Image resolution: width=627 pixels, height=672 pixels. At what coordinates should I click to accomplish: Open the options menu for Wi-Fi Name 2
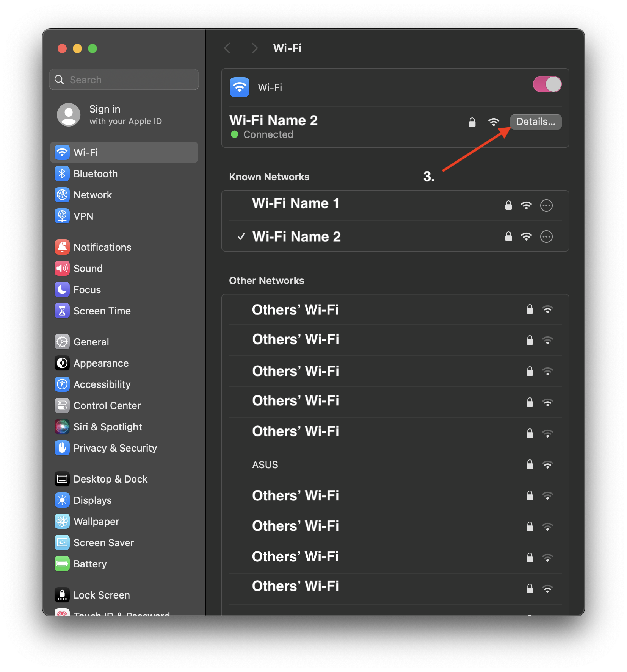click(x=546, y=236)
